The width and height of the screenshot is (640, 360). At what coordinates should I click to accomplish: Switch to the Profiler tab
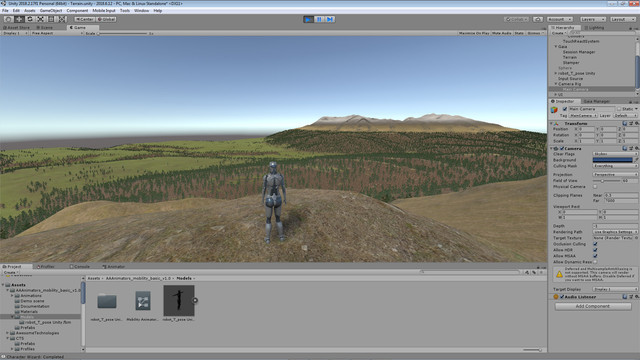coord(46,267)
